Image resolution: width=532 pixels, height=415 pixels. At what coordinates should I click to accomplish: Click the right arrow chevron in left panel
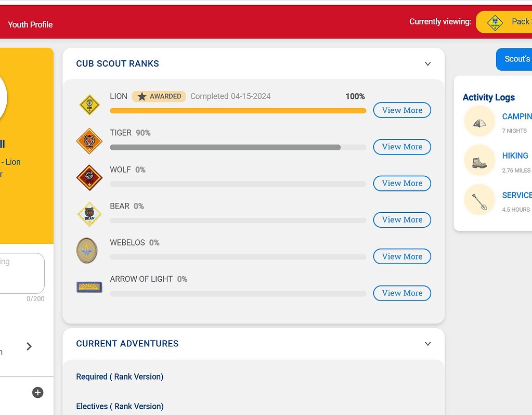click(x=29, y=346)
